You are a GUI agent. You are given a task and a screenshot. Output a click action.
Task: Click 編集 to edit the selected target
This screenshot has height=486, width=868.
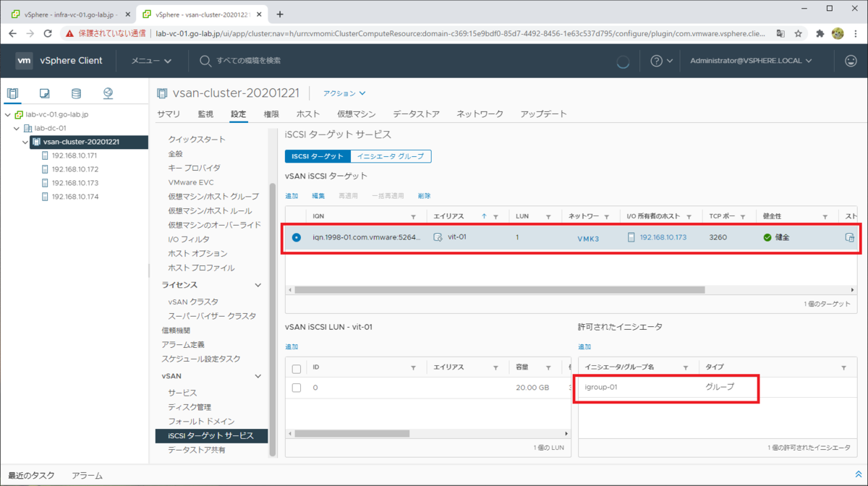pyautogui.click(x=318, y=196)
